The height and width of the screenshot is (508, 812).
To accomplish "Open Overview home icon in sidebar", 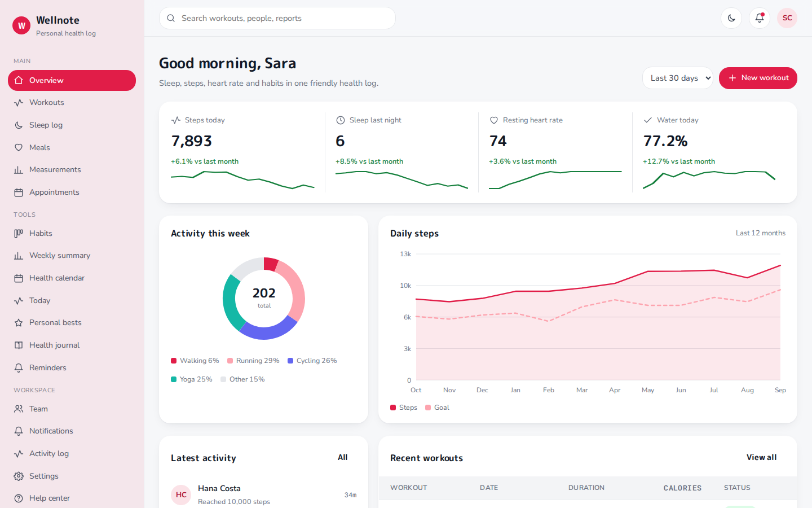I will [x=19, y=80].
